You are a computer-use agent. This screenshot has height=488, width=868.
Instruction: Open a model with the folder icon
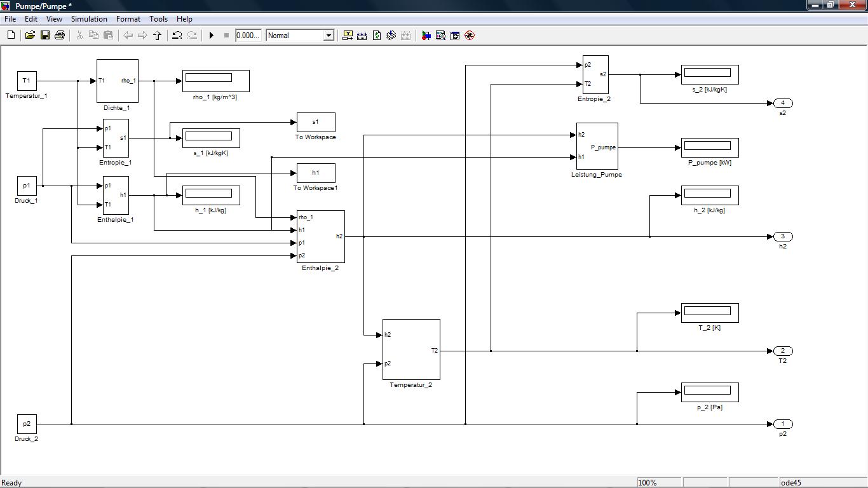coord(30,36)
